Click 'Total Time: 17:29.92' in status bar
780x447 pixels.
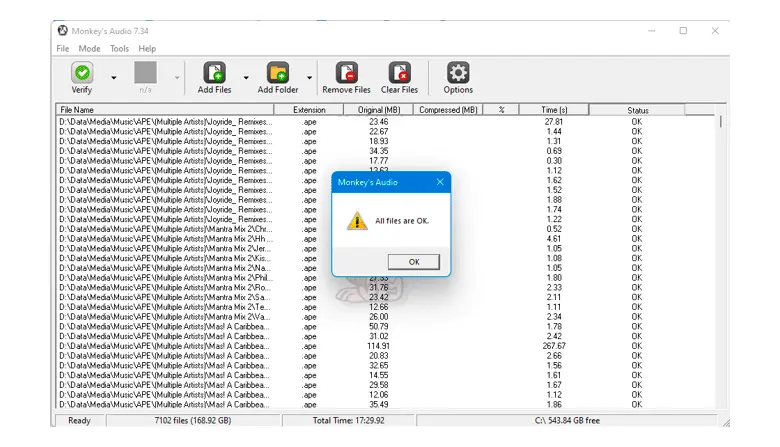pyautogui.click(x=348, y=420)
